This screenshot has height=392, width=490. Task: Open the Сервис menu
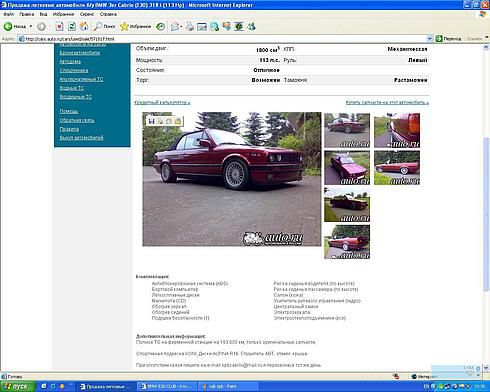(x=87, y=14)
